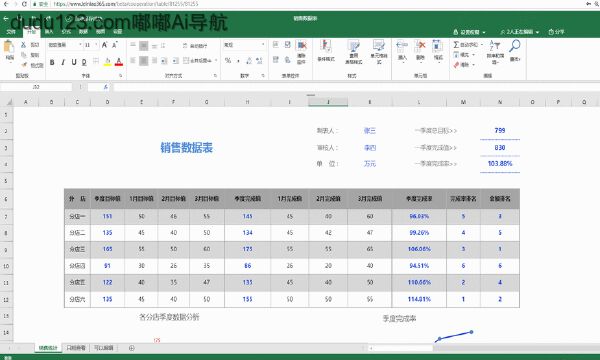Screen dimensions: 600x360
Task: Expand the AutoSum dropdown arrow
Action: [x=482, y=45]
